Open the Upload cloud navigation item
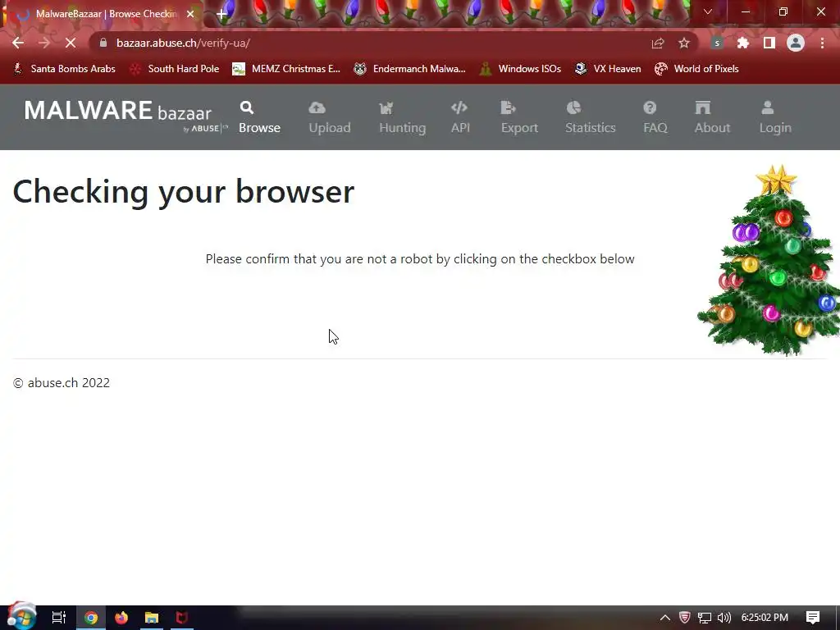Screen dimensions: 840x630 (x=330, y=117)
